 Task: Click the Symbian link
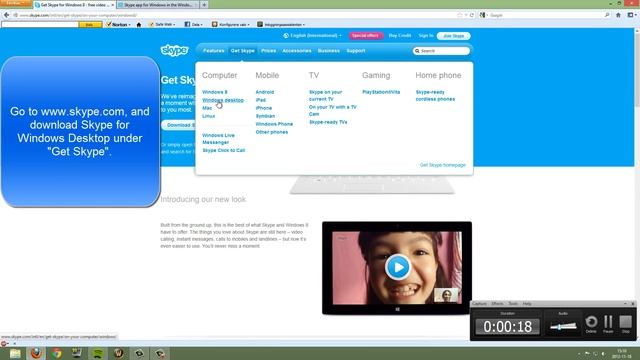point(265,116)
